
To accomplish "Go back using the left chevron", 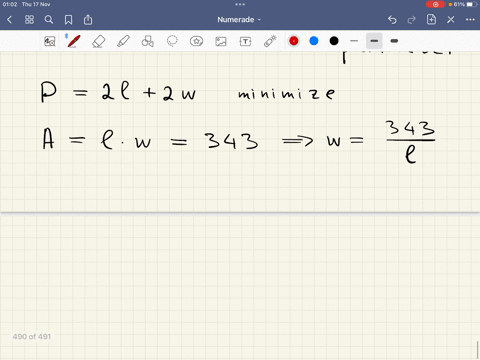I will pos(9,20).
